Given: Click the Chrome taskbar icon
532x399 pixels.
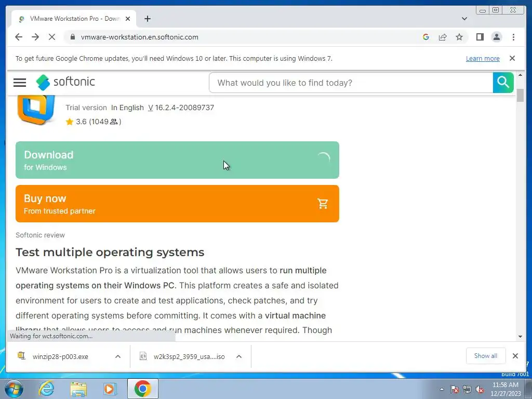Looking at the screenshot, I should point(142,389).
